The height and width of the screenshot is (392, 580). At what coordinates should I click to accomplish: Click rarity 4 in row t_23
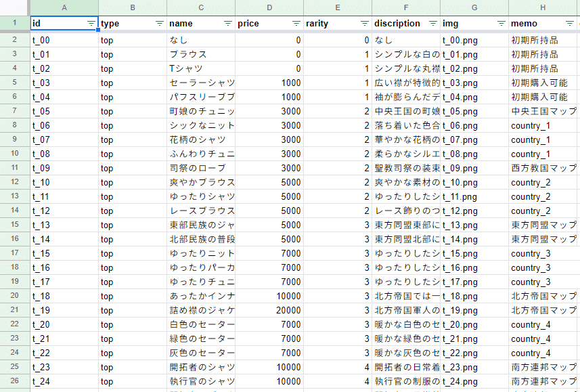(x=338, y=367)
